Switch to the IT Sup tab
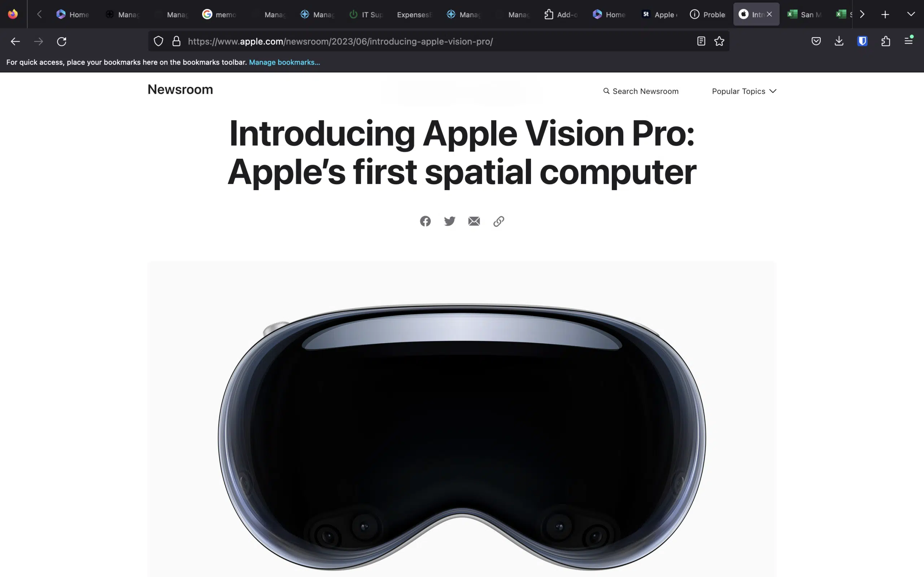This screenshot has width=924, height=577. [365, 14]
